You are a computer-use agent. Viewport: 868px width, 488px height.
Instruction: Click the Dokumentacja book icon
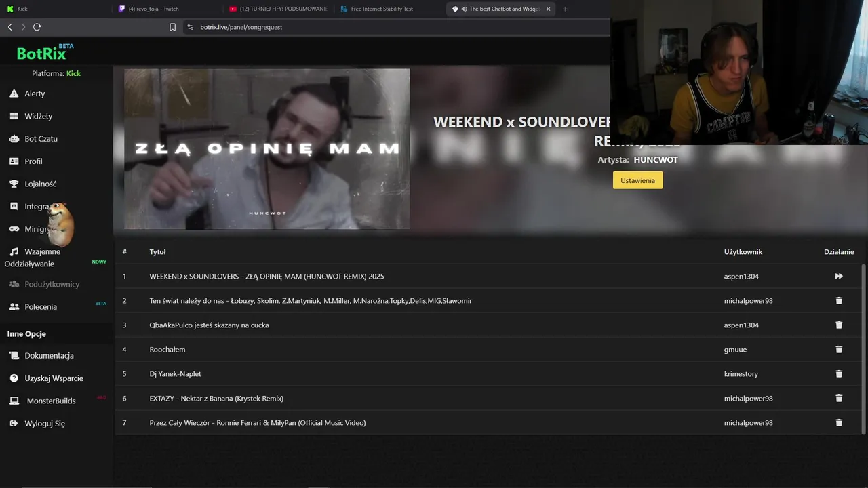tap(14, 356)
